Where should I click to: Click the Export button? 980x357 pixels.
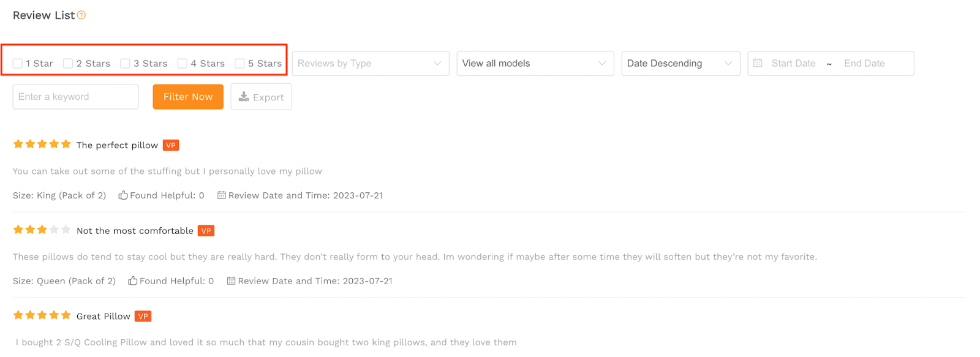click(261, 97)
